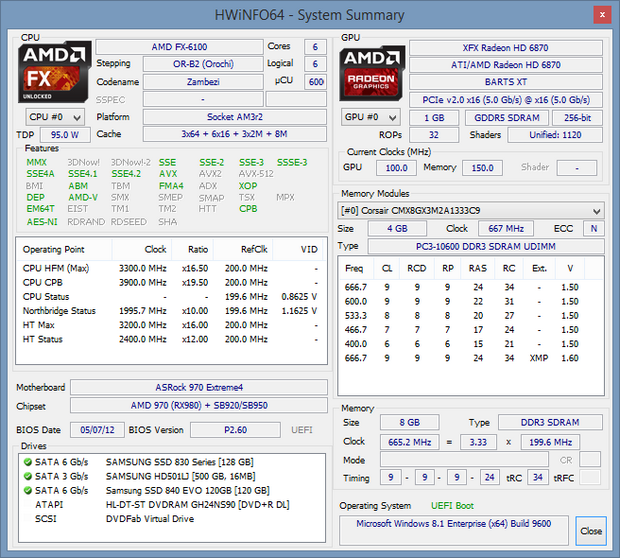Click the BIOS version P2.60 field

pos(235,430)
